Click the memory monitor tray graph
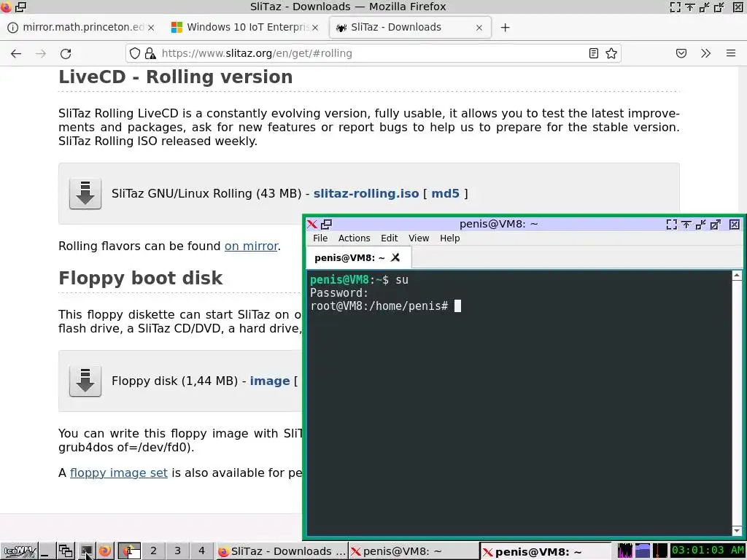 642,551
